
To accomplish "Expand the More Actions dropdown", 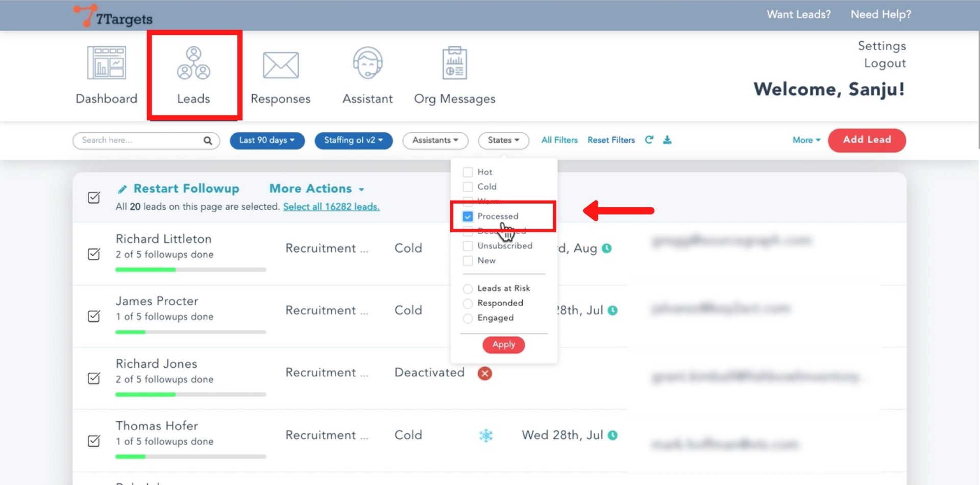I will pos(316,189).
